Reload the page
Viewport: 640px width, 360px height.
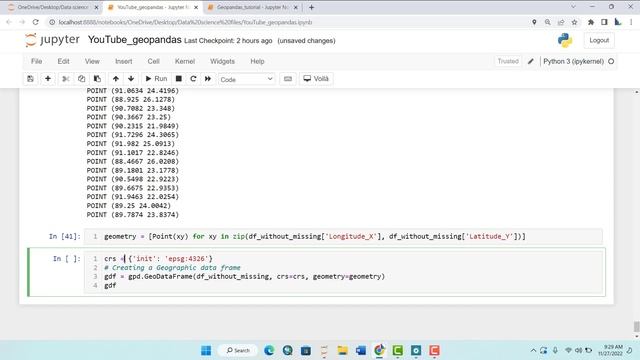(x=36, y=22)
